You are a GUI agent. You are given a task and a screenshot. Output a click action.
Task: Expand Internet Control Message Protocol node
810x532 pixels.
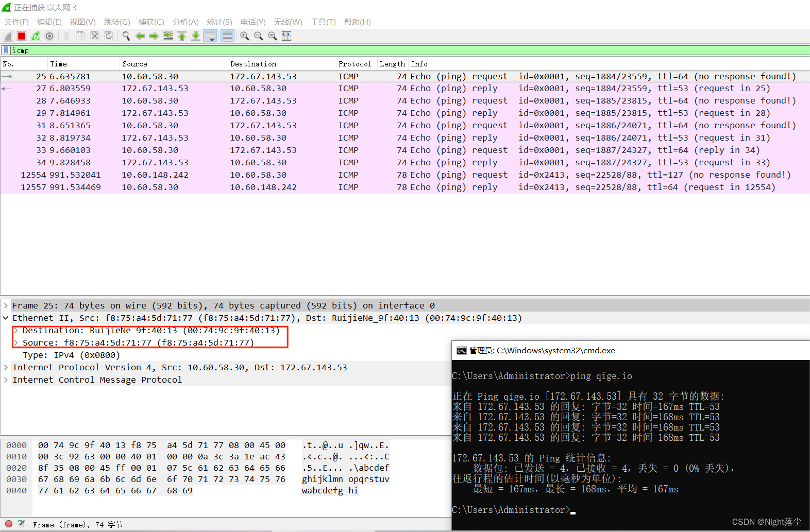coord(6,380)
